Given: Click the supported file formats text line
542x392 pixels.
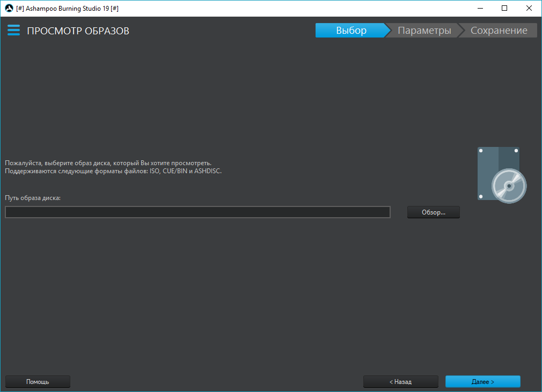Looking at the screenshot, I should 113,171.
